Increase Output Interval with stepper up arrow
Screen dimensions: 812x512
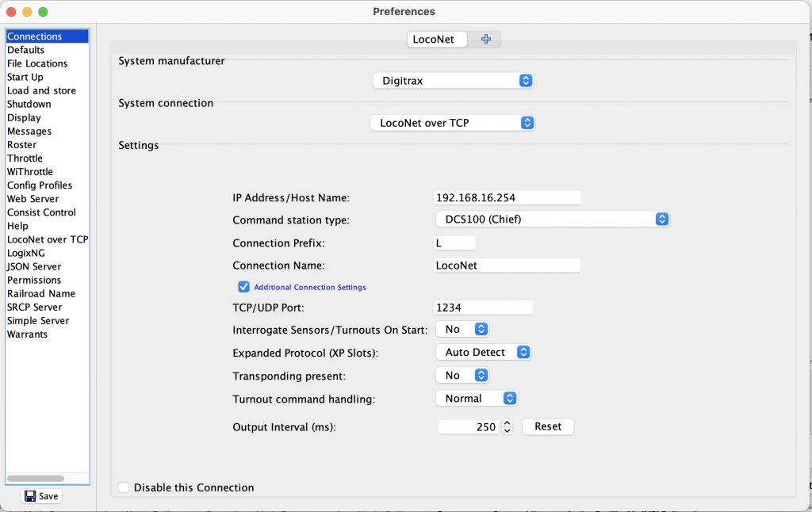[507, 422]
